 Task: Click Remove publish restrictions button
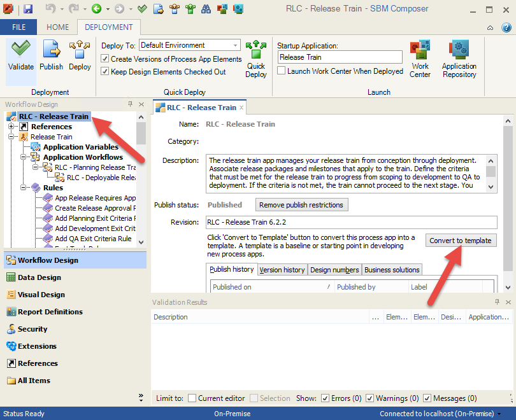pos(301,205)
